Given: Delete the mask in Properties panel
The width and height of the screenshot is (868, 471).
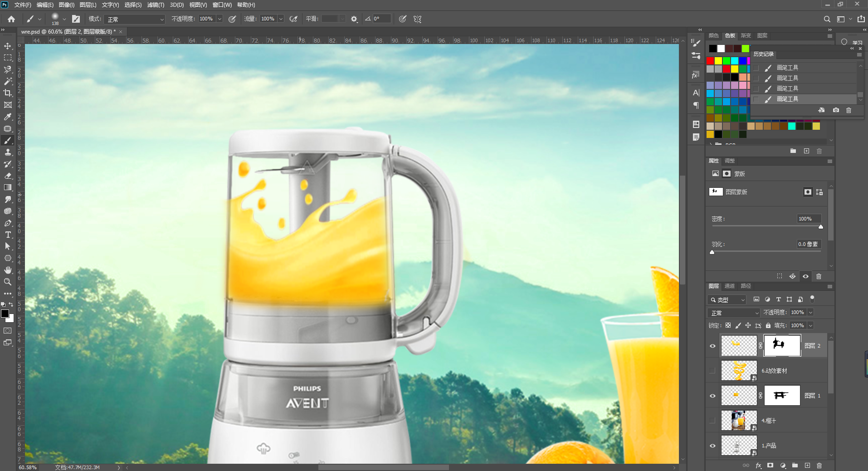Looking at the screenshot, I should coord(819,276).
